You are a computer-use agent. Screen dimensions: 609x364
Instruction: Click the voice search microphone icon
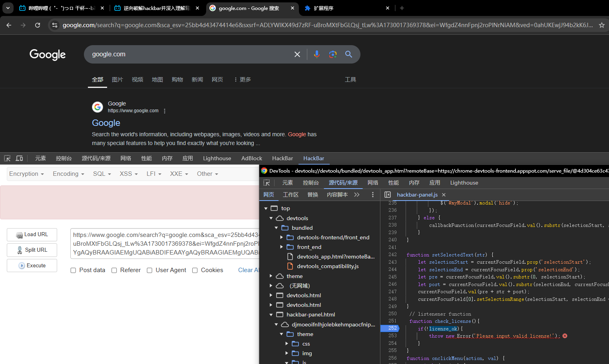coord(316,54)
